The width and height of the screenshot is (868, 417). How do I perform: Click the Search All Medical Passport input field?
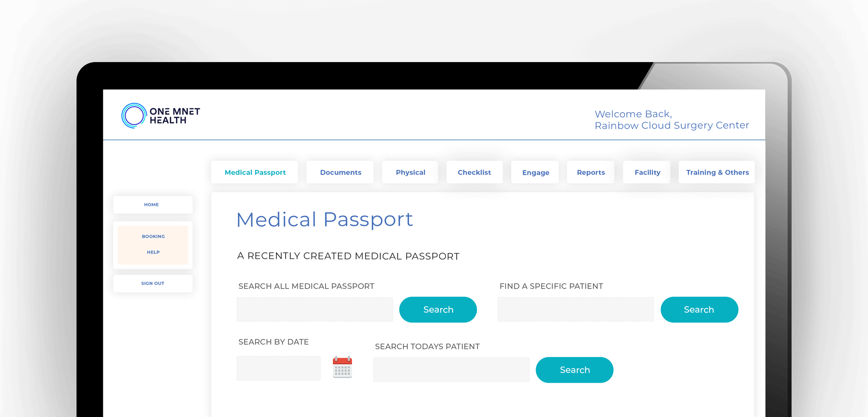click(315, 310)
